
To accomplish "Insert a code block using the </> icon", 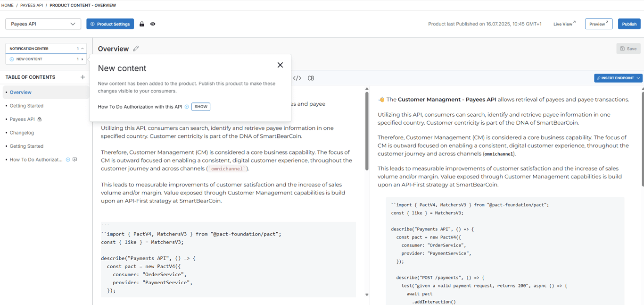I will [297, 78].
